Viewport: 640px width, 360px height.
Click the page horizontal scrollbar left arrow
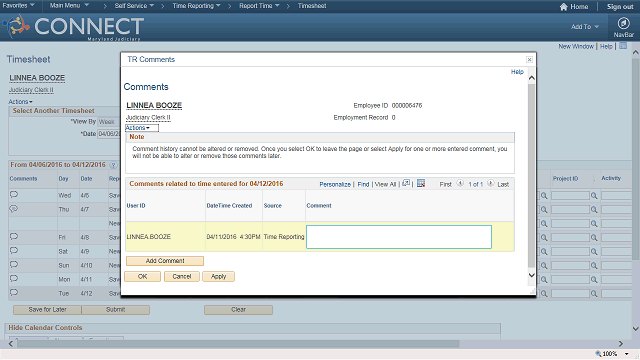click(11, 344)
